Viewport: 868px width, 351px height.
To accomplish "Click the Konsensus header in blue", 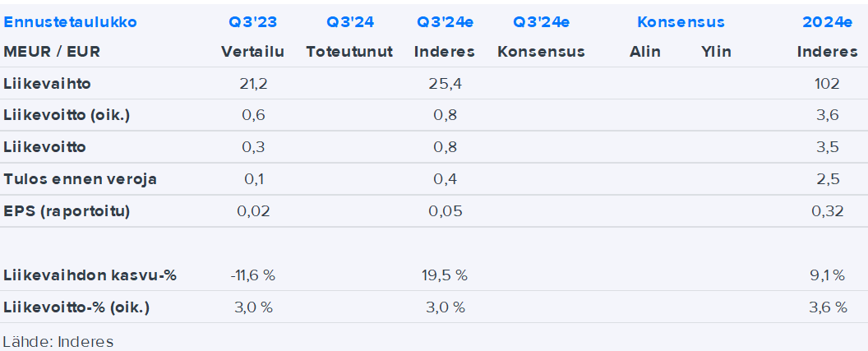I will [x=681, y=22].
